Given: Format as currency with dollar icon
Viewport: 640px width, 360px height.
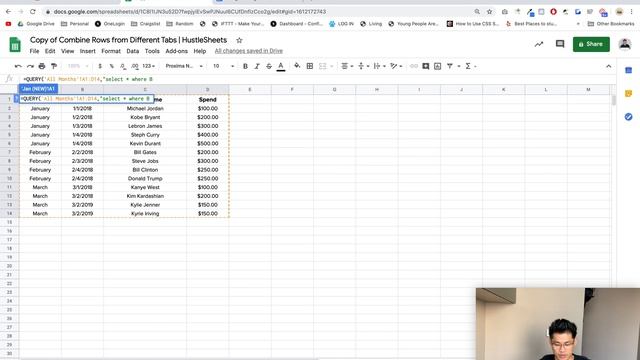Looking at the screenshot, I should click(100, 66).
